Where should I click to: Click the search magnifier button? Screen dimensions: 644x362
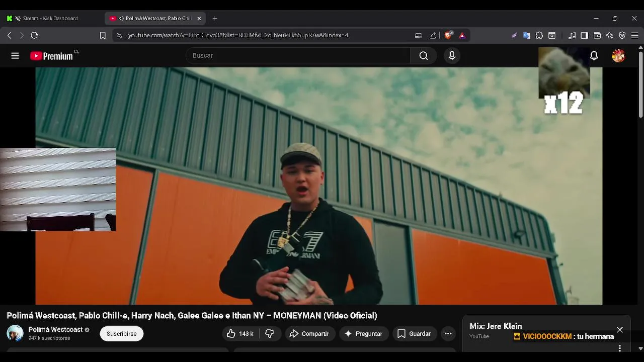424,56
